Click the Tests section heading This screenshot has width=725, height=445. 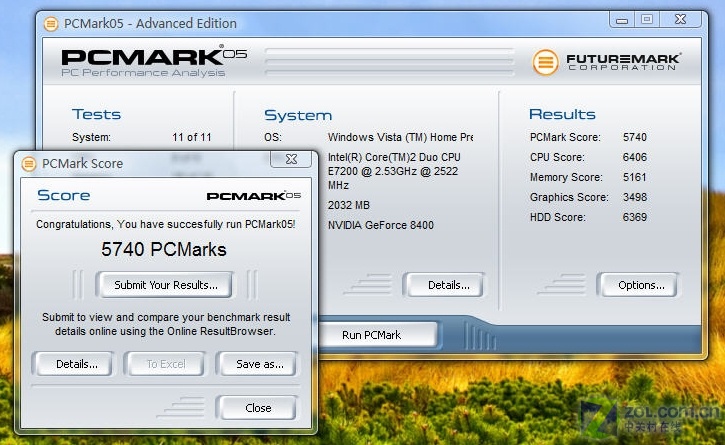96,114
